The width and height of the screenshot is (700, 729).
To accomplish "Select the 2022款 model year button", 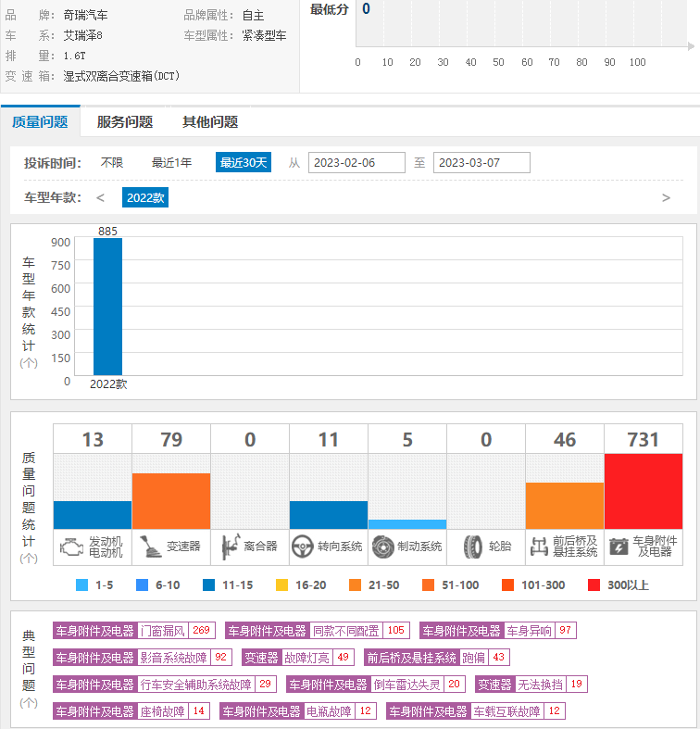I will (145, 198).
